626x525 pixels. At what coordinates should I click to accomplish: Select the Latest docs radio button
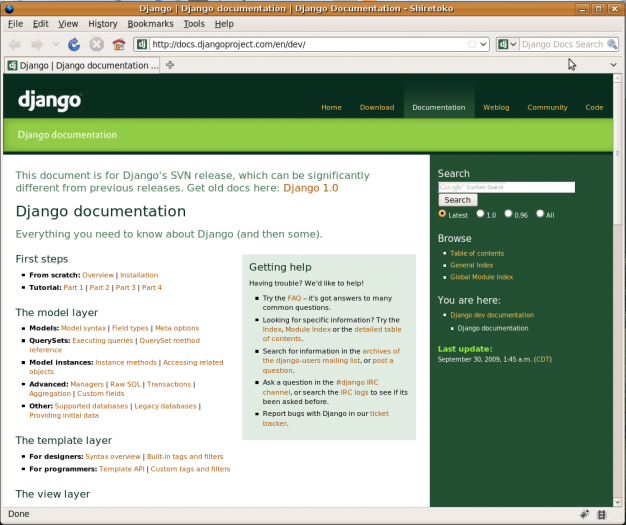[442, 214]
